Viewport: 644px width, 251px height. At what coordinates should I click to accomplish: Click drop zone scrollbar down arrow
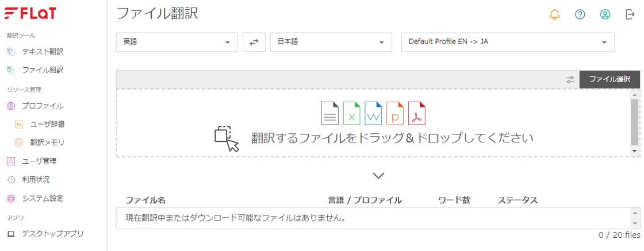point(635,151)
